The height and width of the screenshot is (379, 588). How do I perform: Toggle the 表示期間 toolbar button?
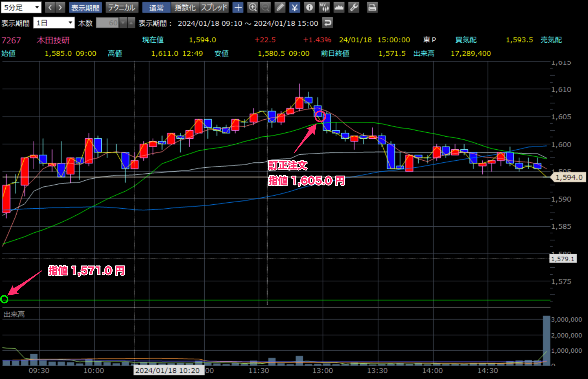[85, 7]
